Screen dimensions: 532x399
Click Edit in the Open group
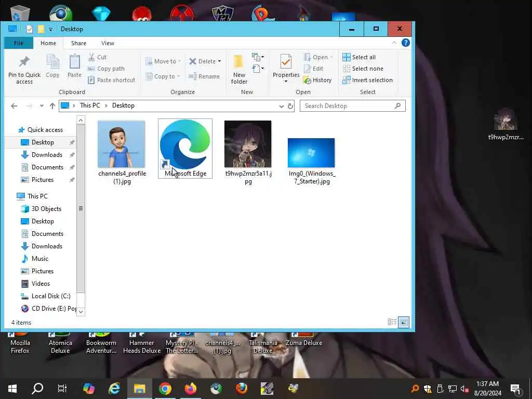coord(313,69)
